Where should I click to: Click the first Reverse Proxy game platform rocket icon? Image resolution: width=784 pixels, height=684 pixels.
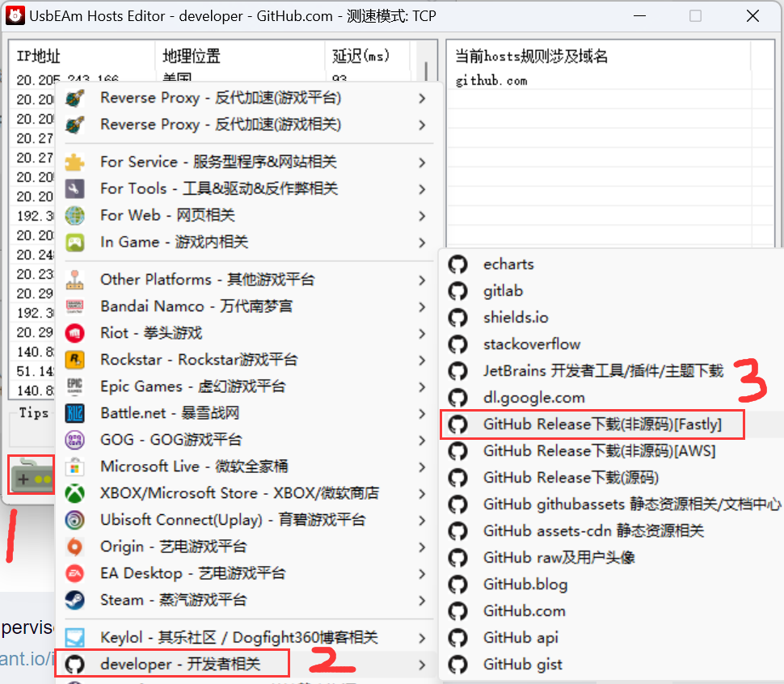click(75, 98)
